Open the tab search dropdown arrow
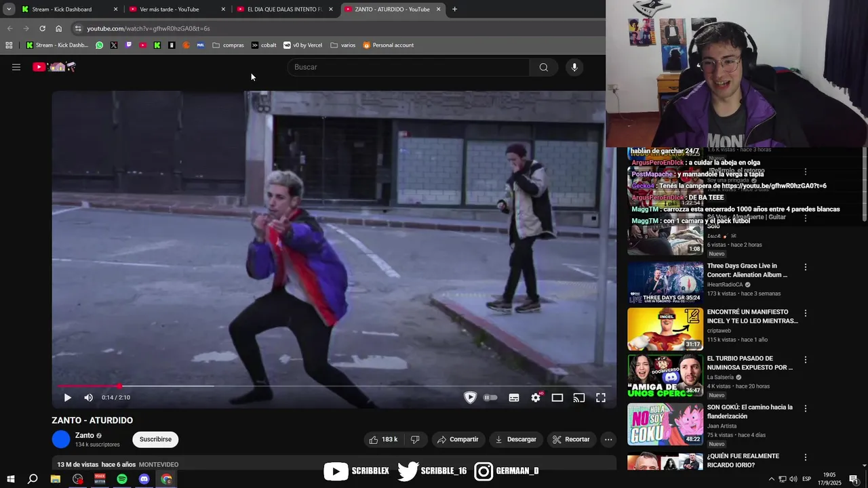Image resolution: width=868 pixels, height=488 pixels. coord(9,9)
